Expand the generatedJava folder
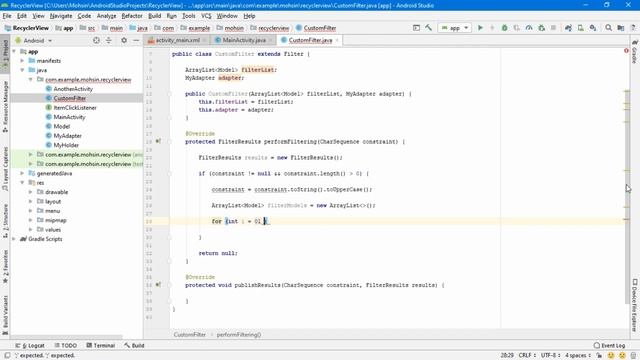 click(22, 173)
